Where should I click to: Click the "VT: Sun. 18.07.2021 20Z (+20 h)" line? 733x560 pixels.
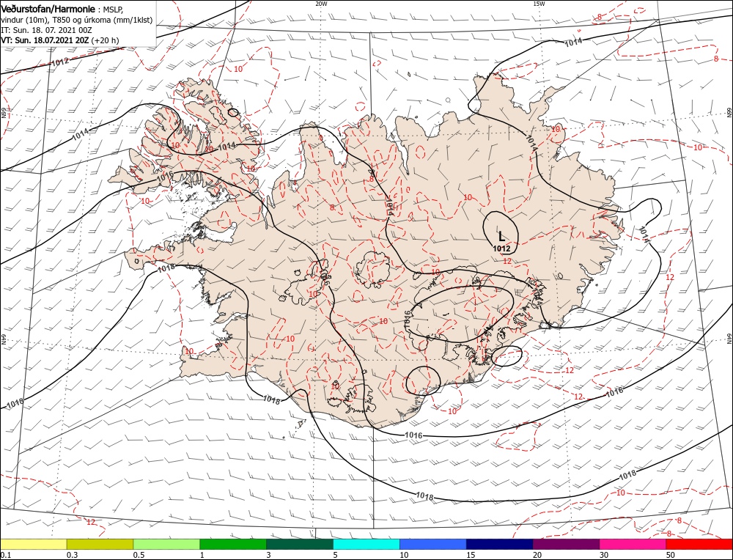[x=60, y=40]
